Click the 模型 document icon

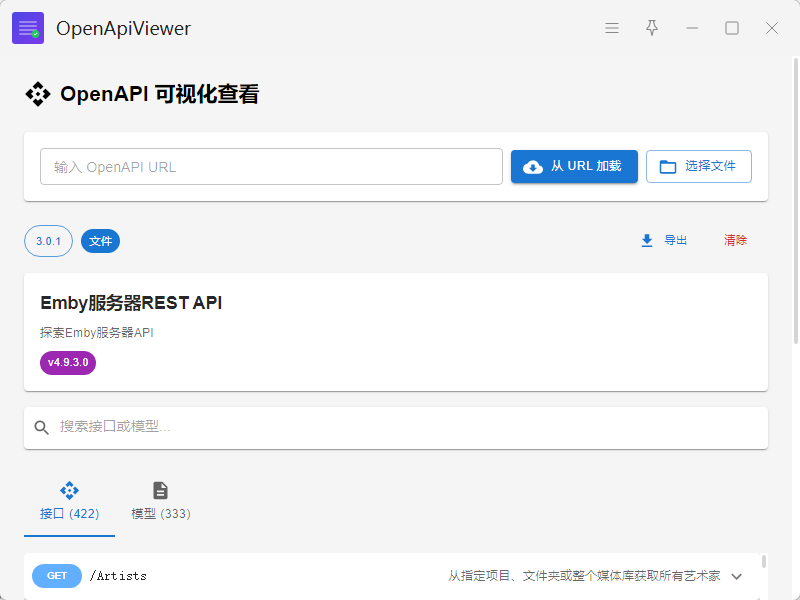tap(160, 490)
